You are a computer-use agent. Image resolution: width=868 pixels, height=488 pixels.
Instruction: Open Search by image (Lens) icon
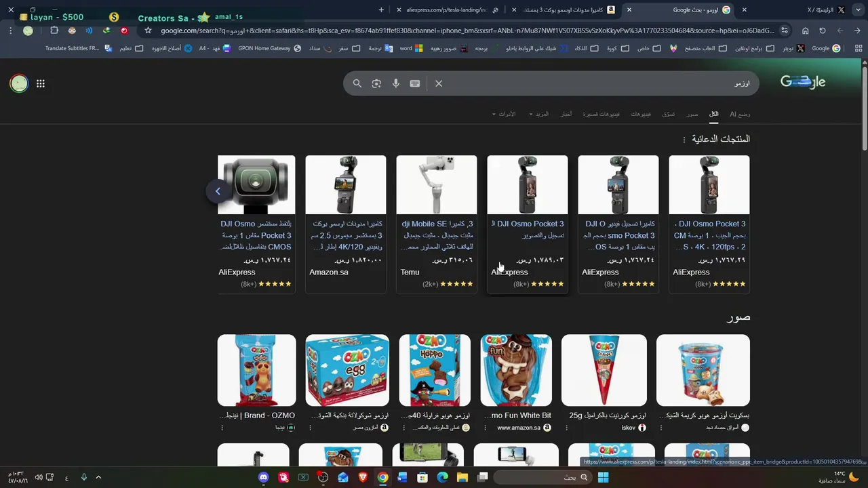[x=376, y=83]
